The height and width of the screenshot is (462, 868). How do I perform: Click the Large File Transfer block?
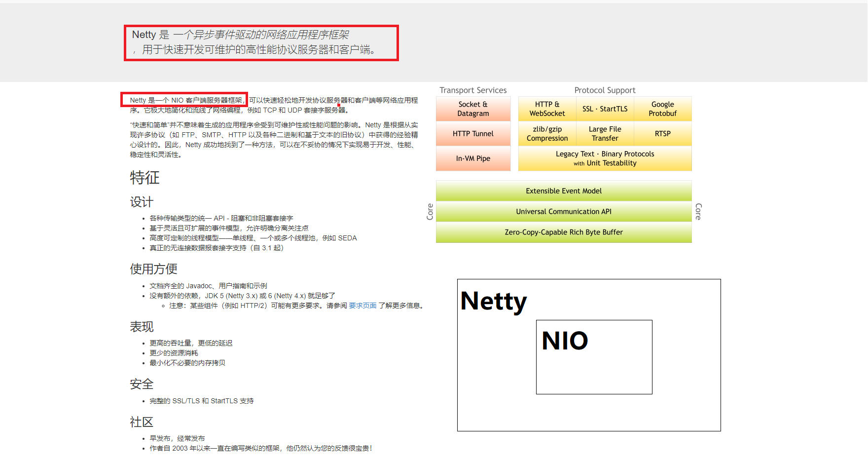(x=605, y=134)
